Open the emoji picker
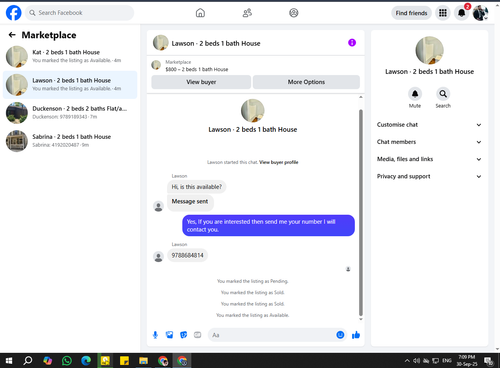The image size is (500, 368). (x=340, y=335)
